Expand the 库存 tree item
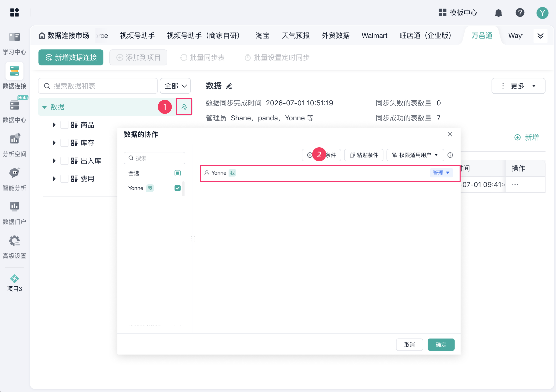556x392 pixels. (x=54, y=143)
